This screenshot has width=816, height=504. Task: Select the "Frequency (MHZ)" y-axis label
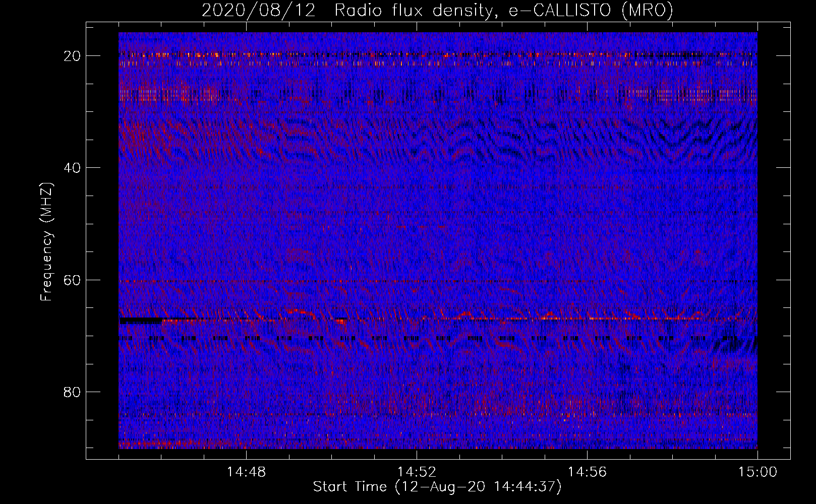[46, 242]
